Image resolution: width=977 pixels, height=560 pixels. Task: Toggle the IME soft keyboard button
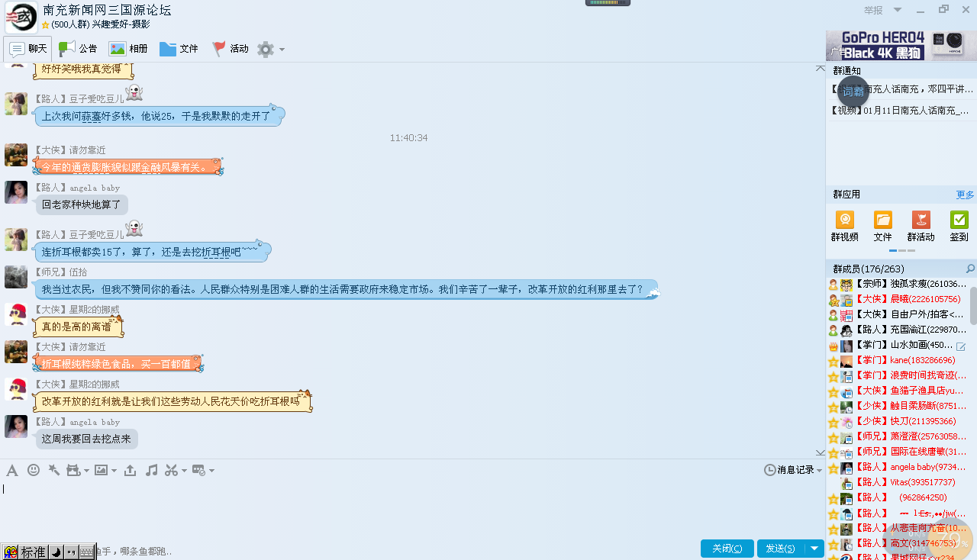[x=87, y=552]
